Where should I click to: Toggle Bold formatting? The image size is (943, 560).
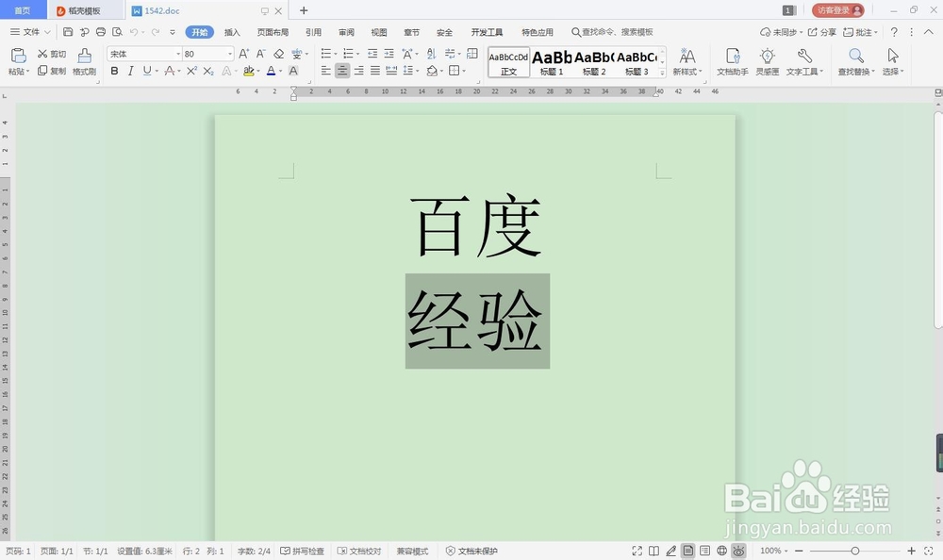pos(114,71)
